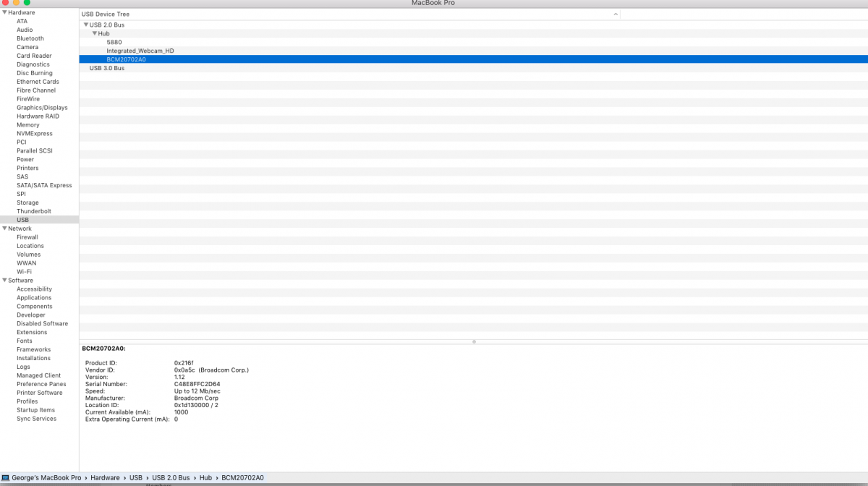Select the USB sidebar item
868x486 pixels.
click(39, 220)
